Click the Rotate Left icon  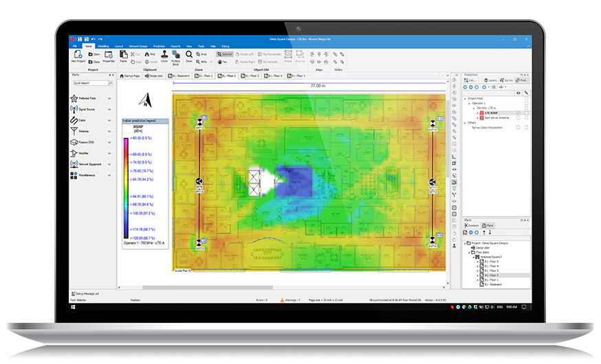point(237,54)
